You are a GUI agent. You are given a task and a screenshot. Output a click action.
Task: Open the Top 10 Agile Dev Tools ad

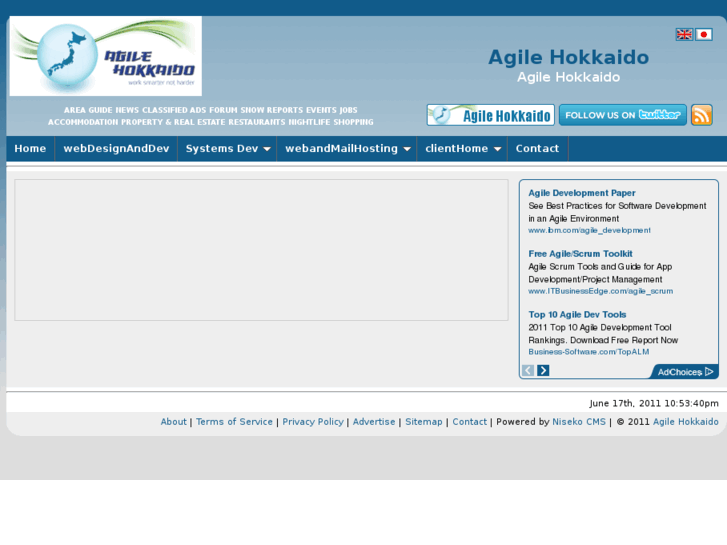coord(577,314)
